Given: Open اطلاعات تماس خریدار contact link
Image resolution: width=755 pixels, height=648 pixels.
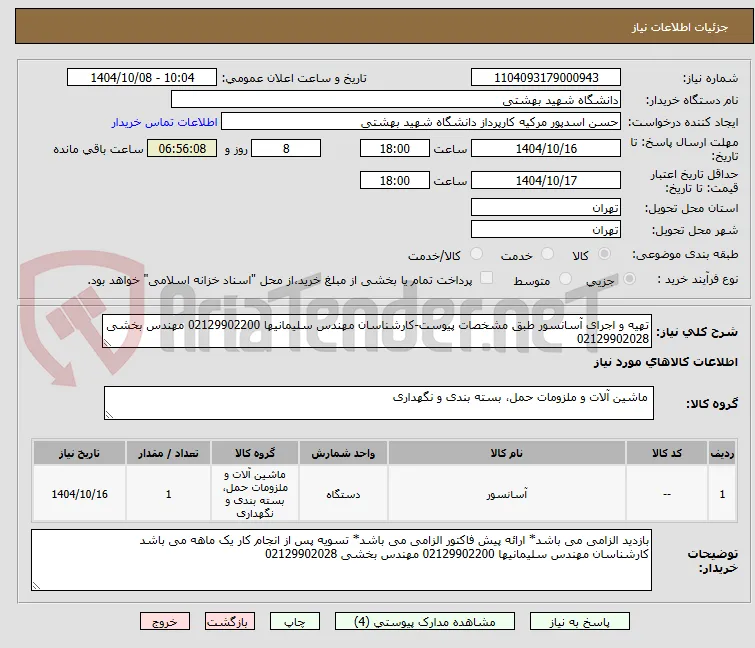Looking at the screenshot, I should 165,122.
